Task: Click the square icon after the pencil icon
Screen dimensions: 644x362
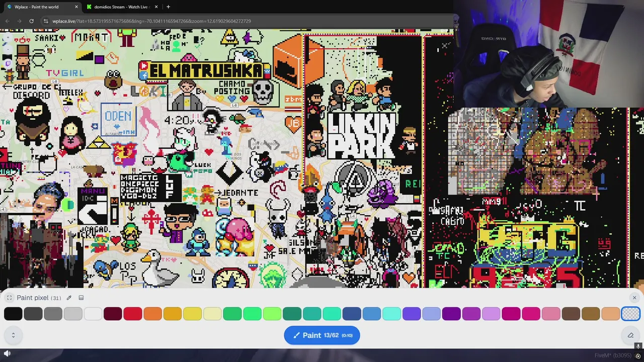Action: 81,298
